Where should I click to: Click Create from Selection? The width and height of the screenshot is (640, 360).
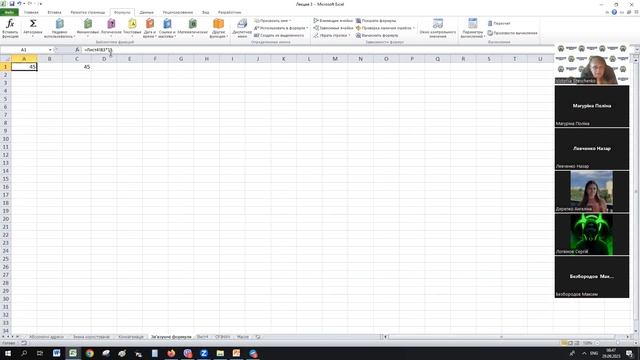point(279,36)
